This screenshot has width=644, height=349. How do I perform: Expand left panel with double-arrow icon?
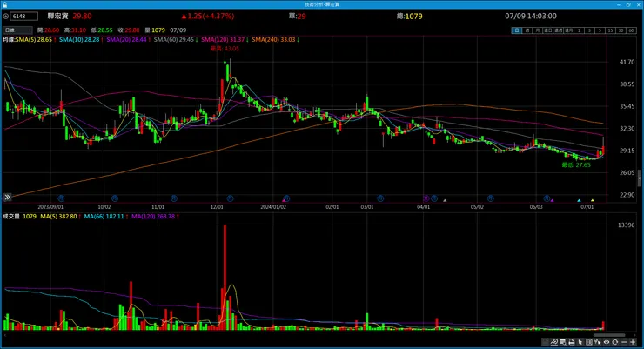[7, 198]
